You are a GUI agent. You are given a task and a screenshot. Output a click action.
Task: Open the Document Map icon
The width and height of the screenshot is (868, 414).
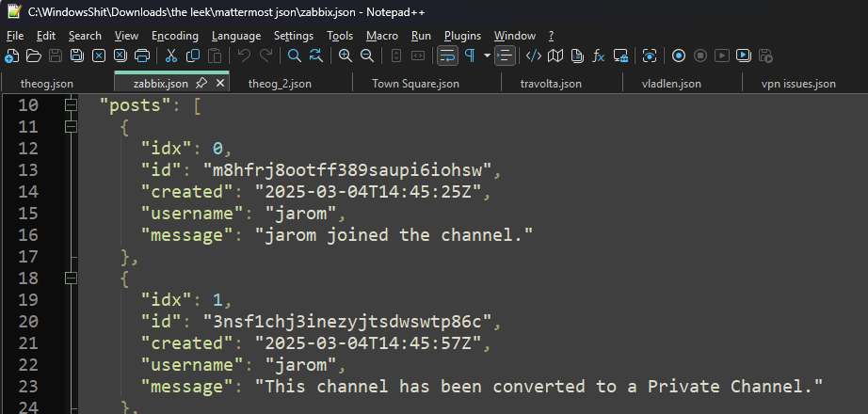(555, 56)
